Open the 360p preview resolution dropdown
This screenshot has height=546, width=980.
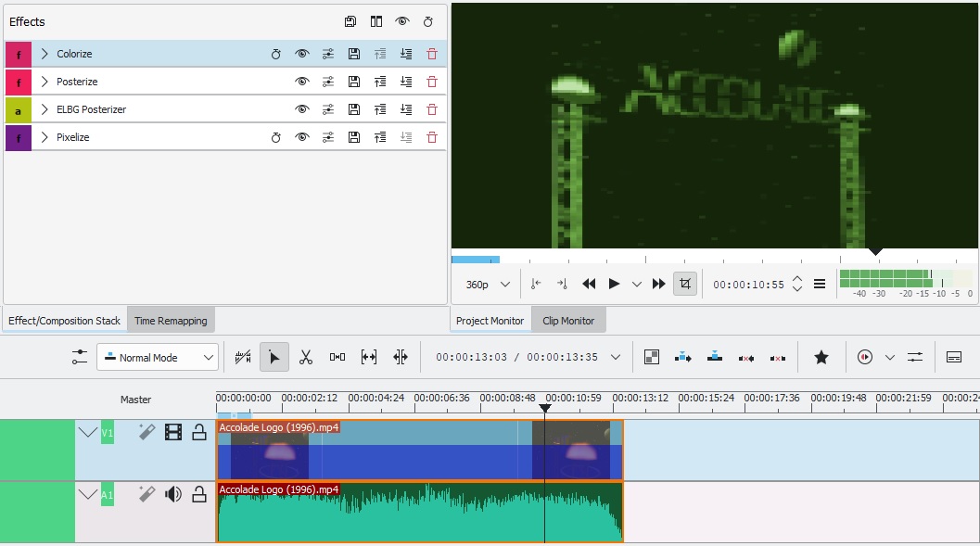coord(488,285)
